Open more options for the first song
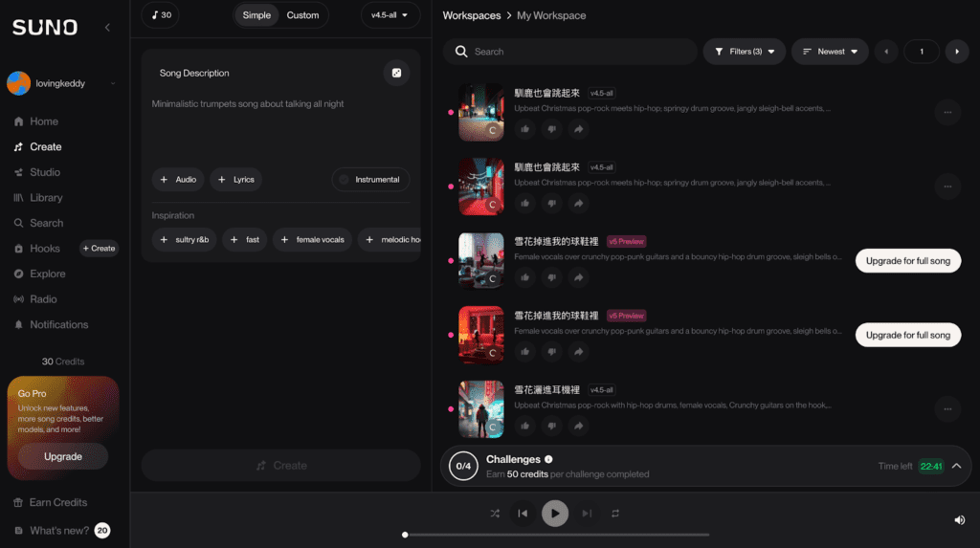The height and width of the screenshot is (548, 980). click(947, 112)
